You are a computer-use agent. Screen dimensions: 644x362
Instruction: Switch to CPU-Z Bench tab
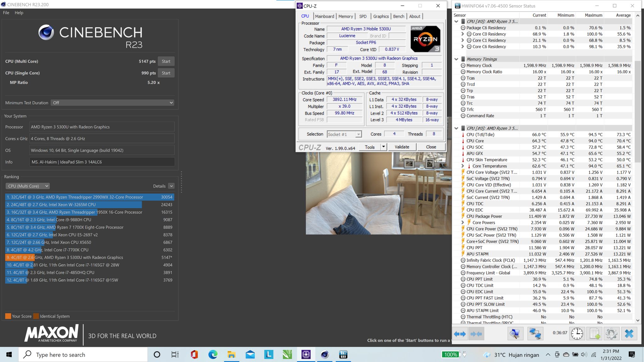coord(399,16)
